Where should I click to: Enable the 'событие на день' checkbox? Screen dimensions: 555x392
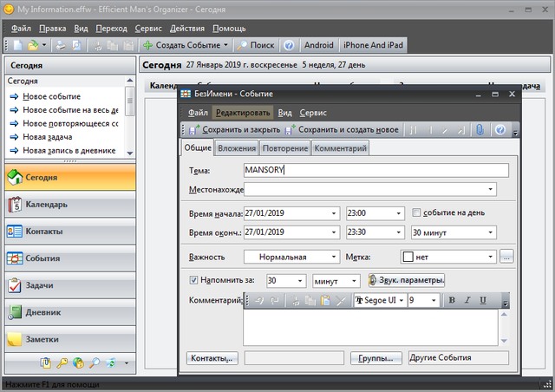[x=417, y=212]
